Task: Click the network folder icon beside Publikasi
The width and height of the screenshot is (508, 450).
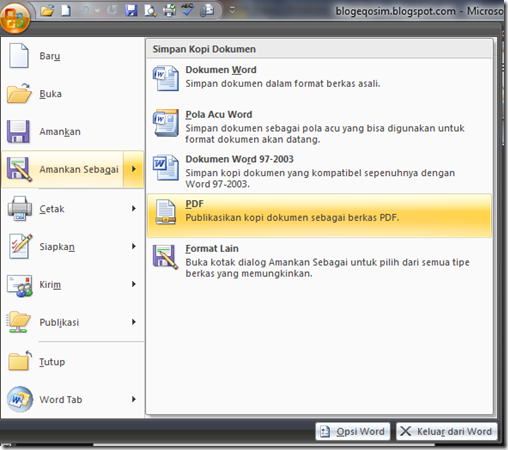Action: (19, 322)
